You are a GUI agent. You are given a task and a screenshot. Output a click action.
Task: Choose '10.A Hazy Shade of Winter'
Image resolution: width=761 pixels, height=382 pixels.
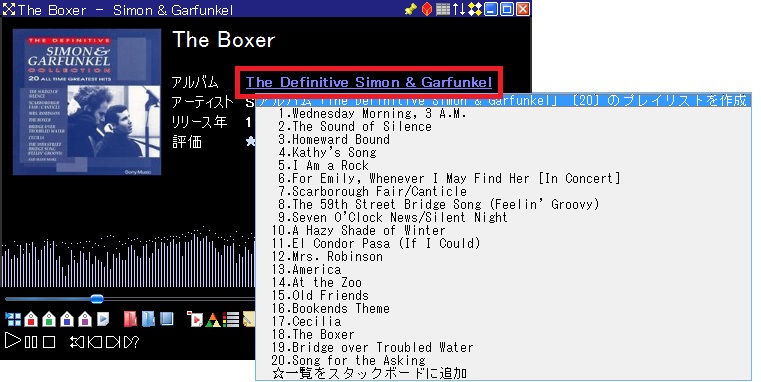pos(503,230)
